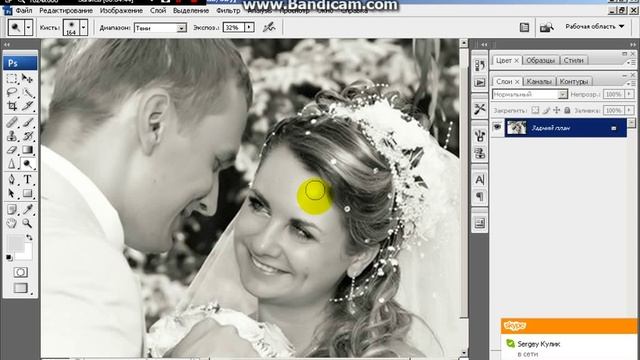This screenshot has height=360, width=640.
Task: Open the palettes toggle icon in options bar
Action: coord(524,27)
